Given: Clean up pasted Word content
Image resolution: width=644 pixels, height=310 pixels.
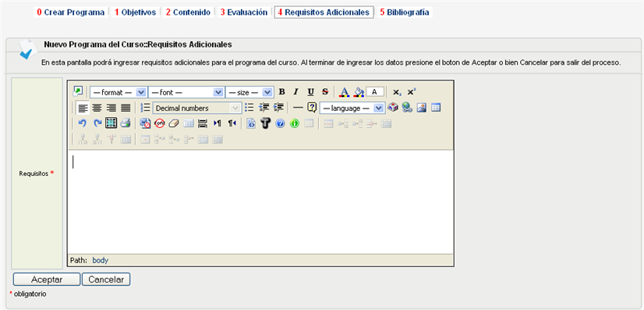Looking at the screenshot, I should click(x=145, y=123).
